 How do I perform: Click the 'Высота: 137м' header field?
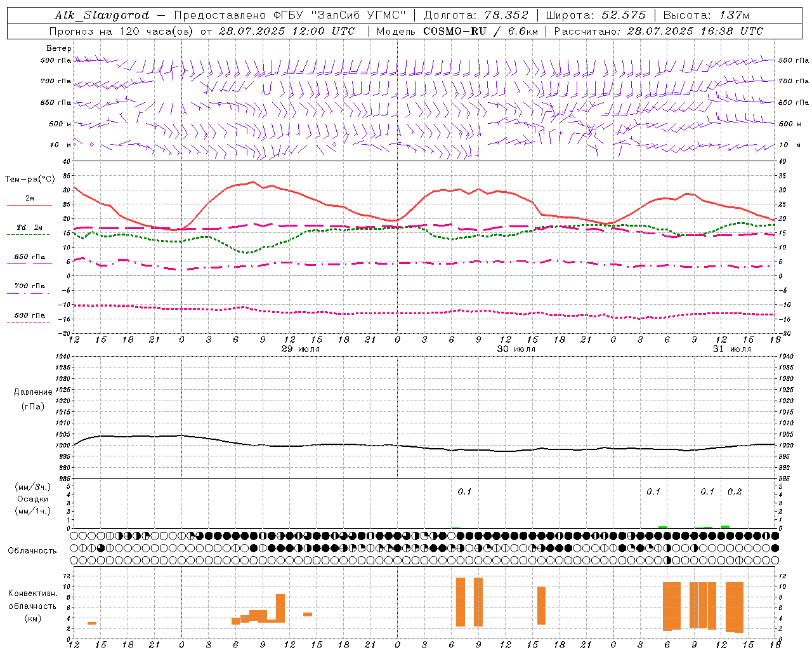tap(706, 15)
